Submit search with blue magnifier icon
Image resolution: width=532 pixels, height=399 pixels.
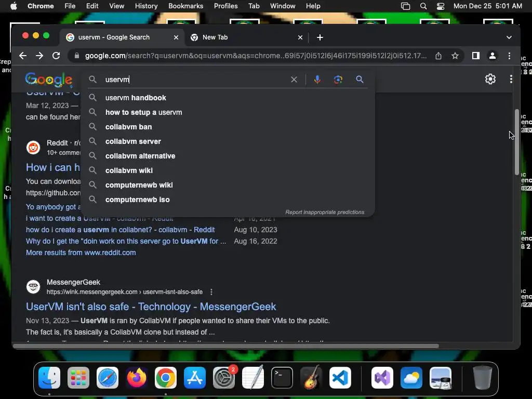point(360,79)
